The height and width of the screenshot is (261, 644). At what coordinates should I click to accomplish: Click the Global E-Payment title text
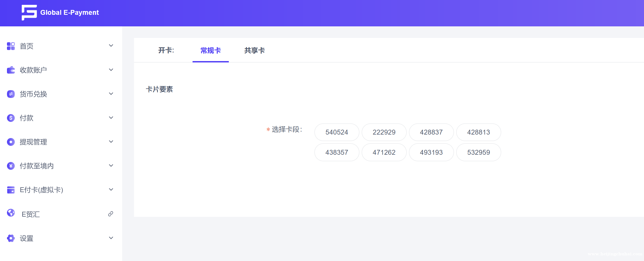click(x=70, y=13)
